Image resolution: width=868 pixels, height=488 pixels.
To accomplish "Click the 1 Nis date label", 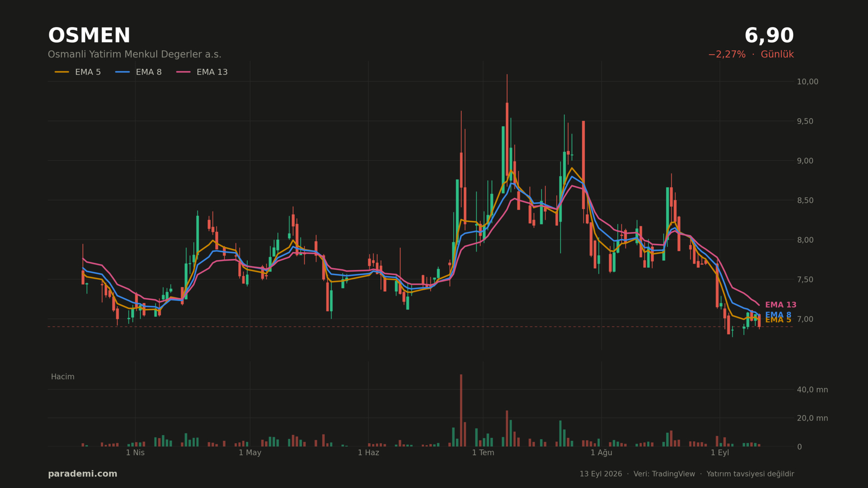I will coord(135,453).
